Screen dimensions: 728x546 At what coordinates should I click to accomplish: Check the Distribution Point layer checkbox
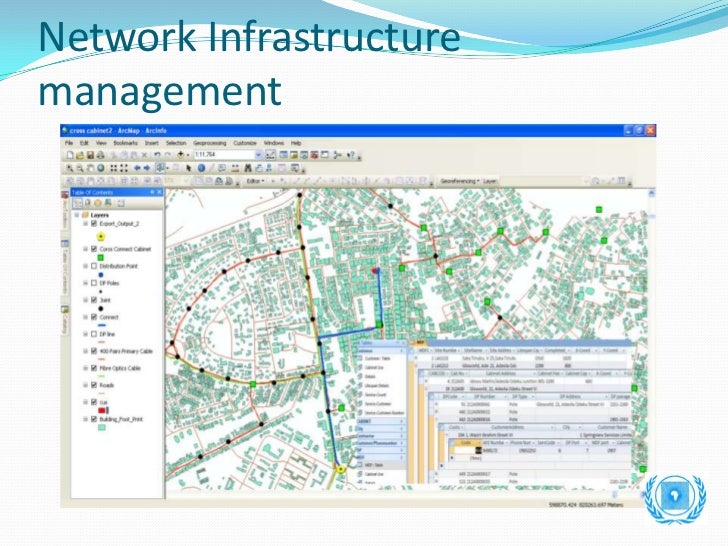pos(94,266)
